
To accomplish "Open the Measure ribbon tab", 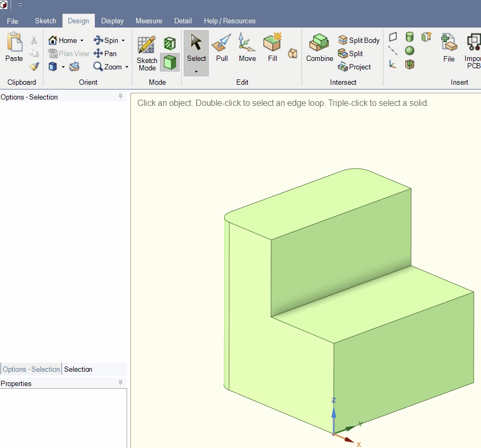I will pyautogui.click(x=149, y=21).
